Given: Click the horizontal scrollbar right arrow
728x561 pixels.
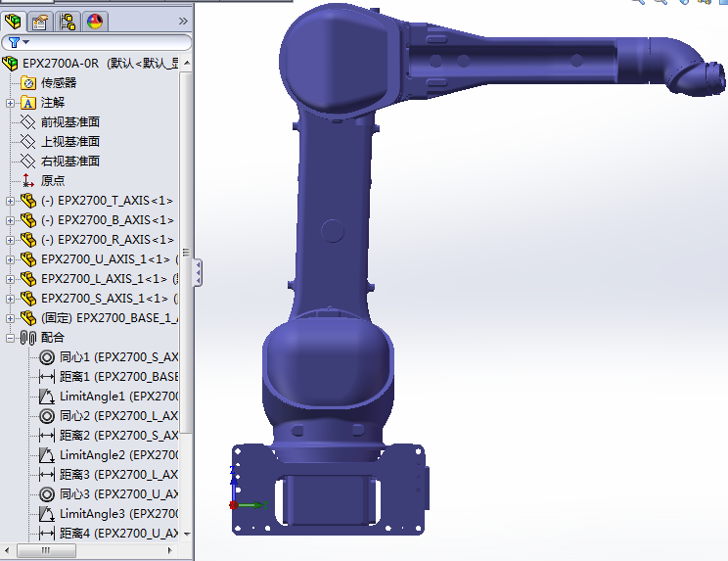Looking at the screenshot, I should tap(170, 551).
